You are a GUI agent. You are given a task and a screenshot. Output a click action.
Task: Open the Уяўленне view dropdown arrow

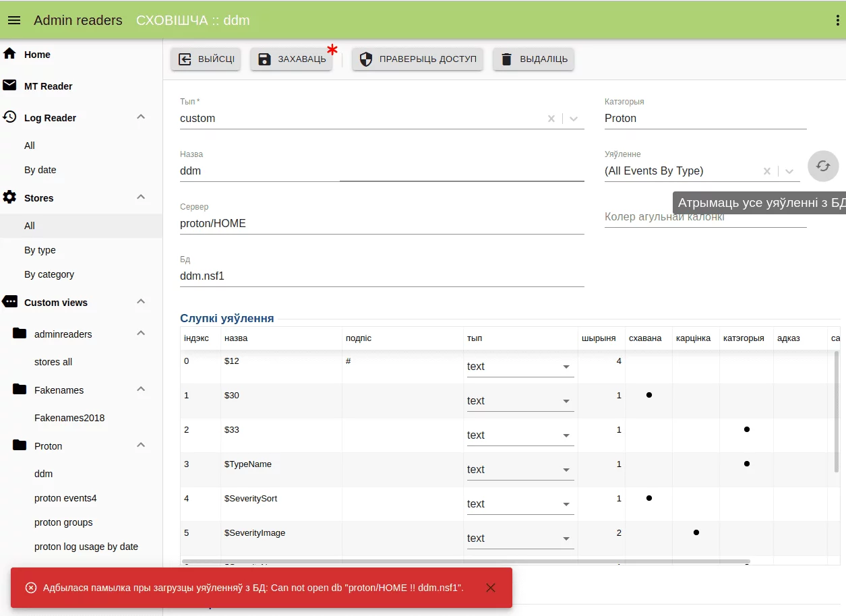pyautogui.click(x=789, y=171)
